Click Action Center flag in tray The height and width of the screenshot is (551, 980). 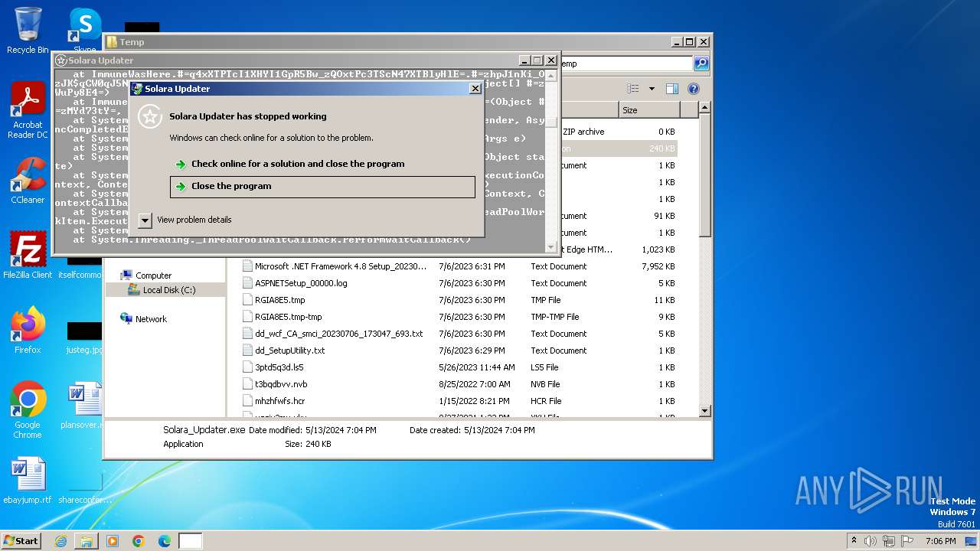(907, 541)
